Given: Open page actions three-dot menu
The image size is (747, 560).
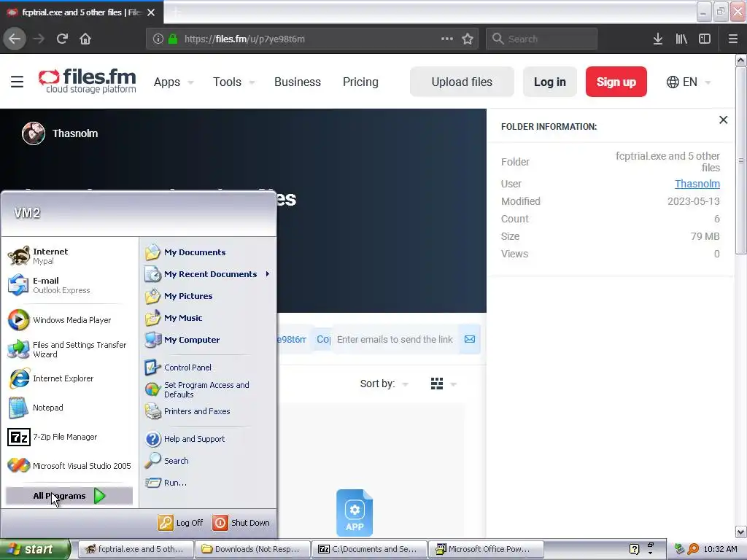Looking at the screenshot, I should pos(447,39).
